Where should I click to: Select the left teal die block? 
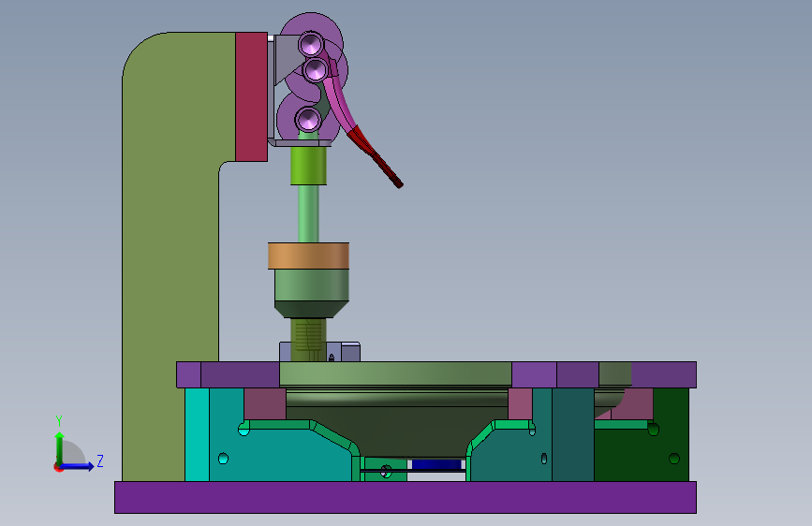tap(280, 456)
